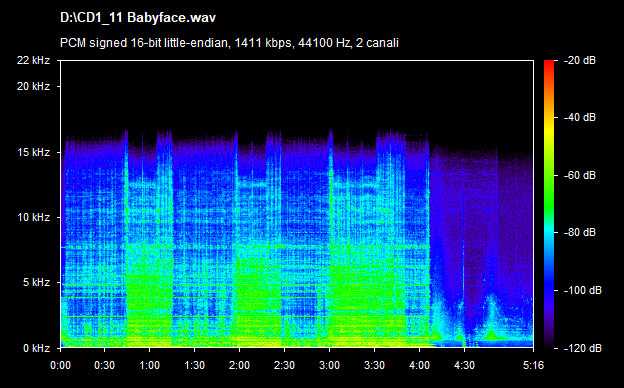Click the 5:16 end time label
Image resolution: width=624 pixels, height=388 pixels.
pyautogui.click(x=533, y=365)
